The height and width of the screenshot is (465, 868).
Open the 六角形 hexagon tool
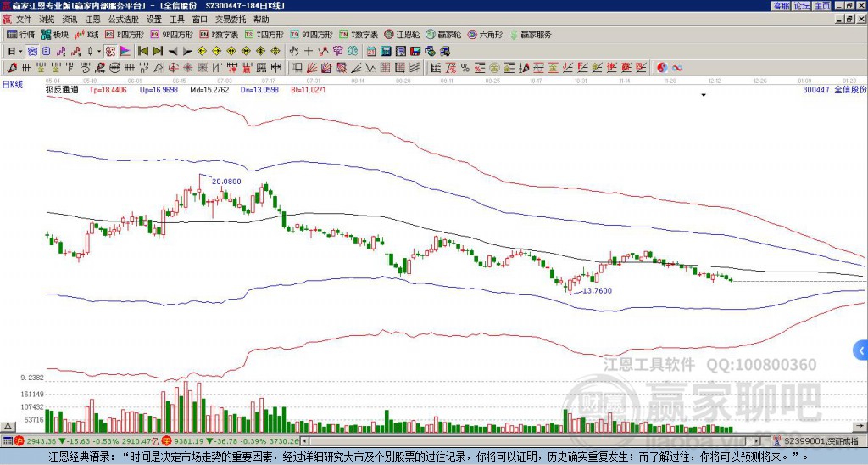486,34
